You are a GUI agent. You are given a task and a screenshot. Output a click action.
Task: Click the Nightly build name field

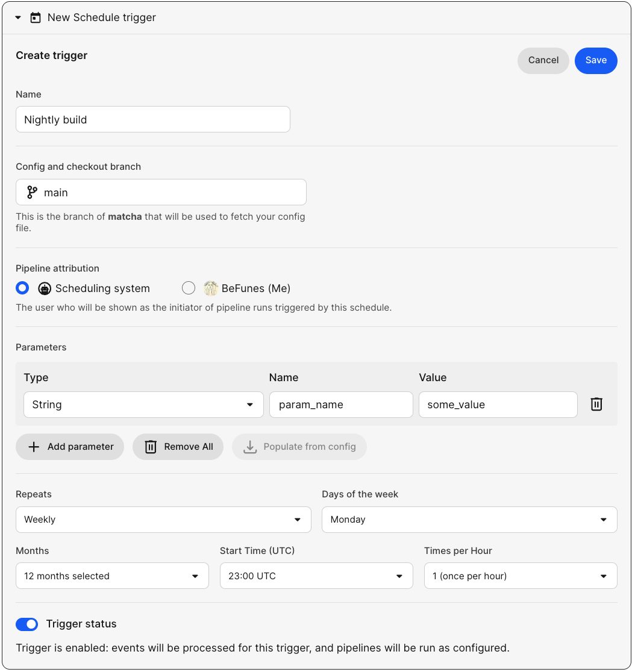152,119
